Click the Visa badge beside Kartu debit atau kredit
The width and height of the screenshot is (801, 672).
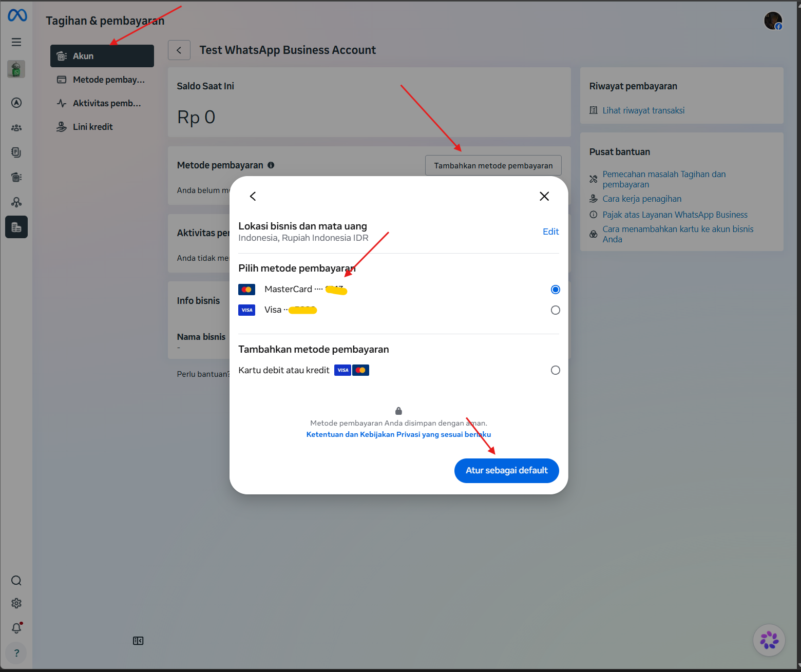point(342,370)
